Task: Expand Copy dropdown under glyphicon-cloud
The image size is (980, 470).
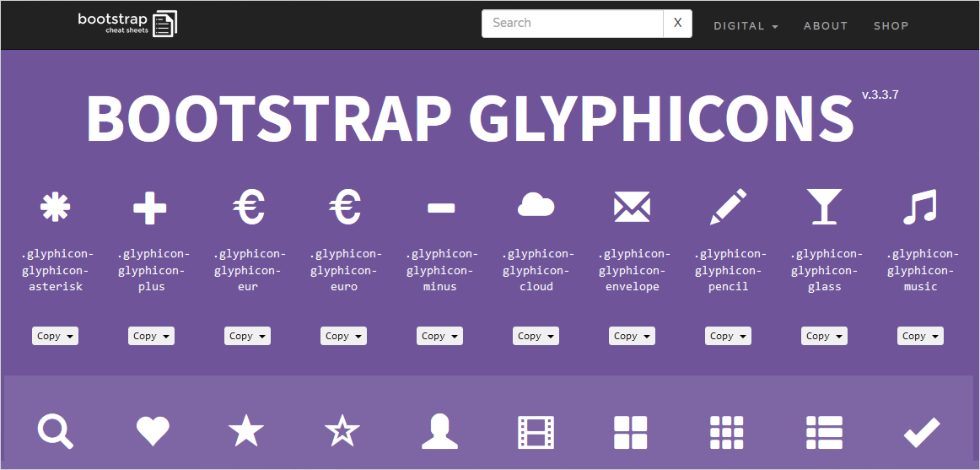Action: pos(536,336)
